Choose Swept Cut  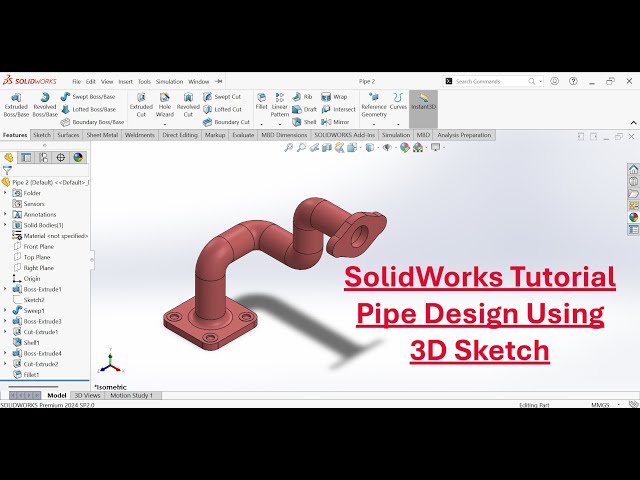click(x=222, y=97)
